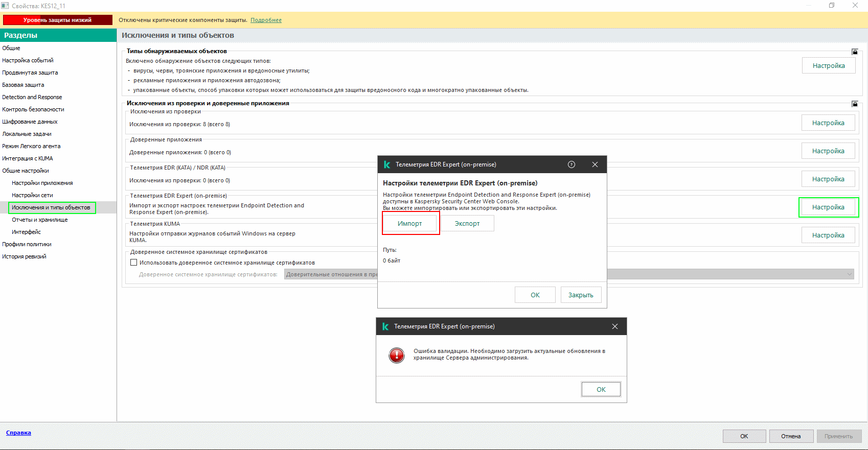Close the EDR Expert telemetry settings dialog

click(595, 164)
